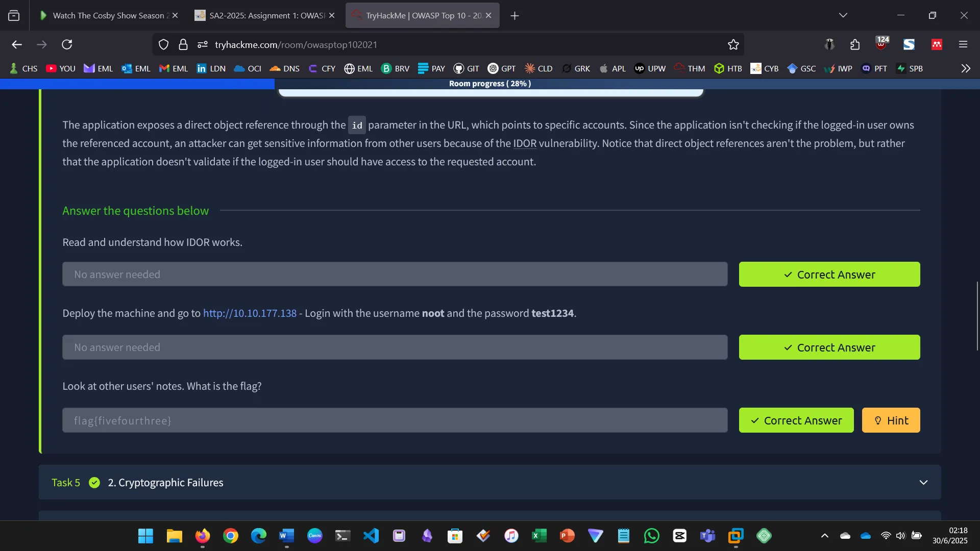The width and height of the screenshot is (980, 551).
Task: Open the HTB bookmark shortcut
Action: (x=728, y=68)
